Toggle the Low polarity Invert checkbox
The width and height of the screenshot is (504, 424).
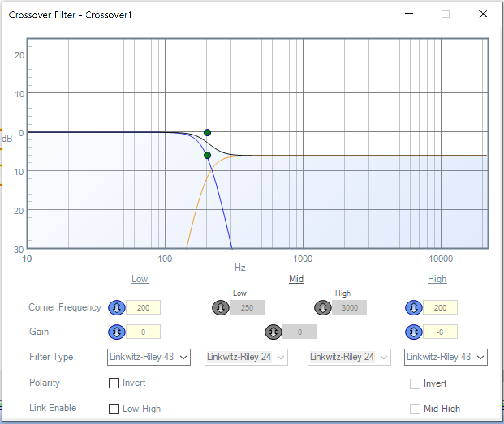pos(114,383)
